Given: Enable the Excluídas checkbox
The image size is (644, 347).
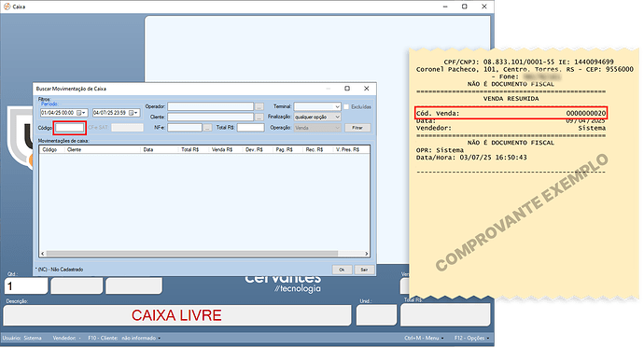Looking at the screenshot, I should coord(346,106).
